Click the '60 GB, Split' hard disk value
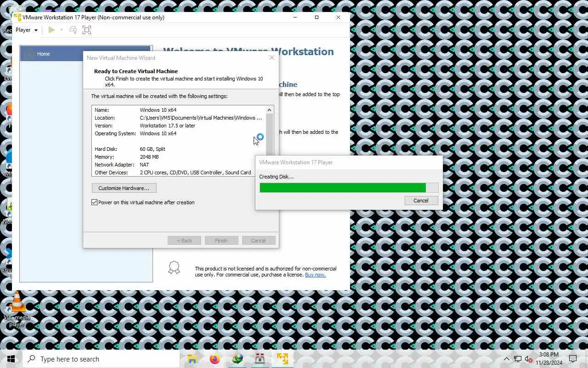588x368 pixels. pos(153,149)
